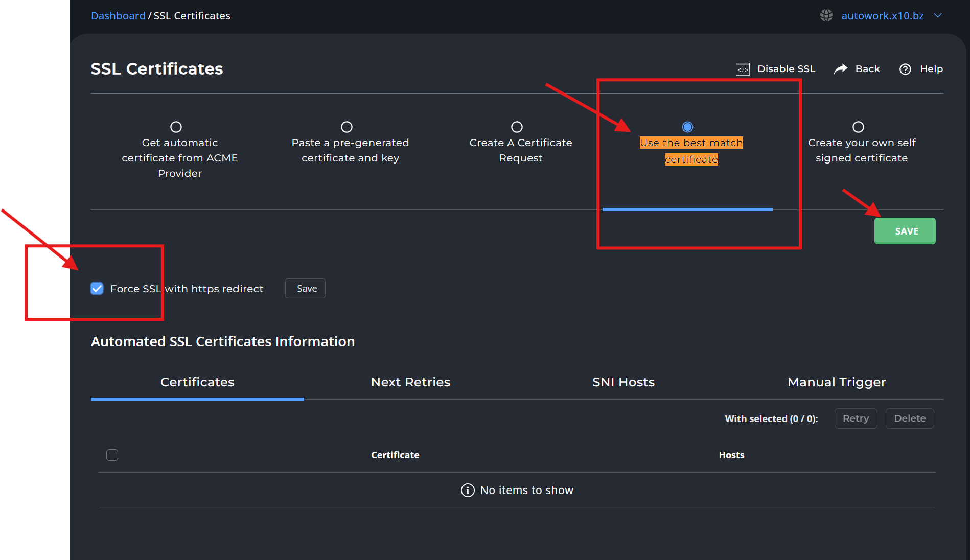Select Create A Certificate Request radio

point(517,127)
